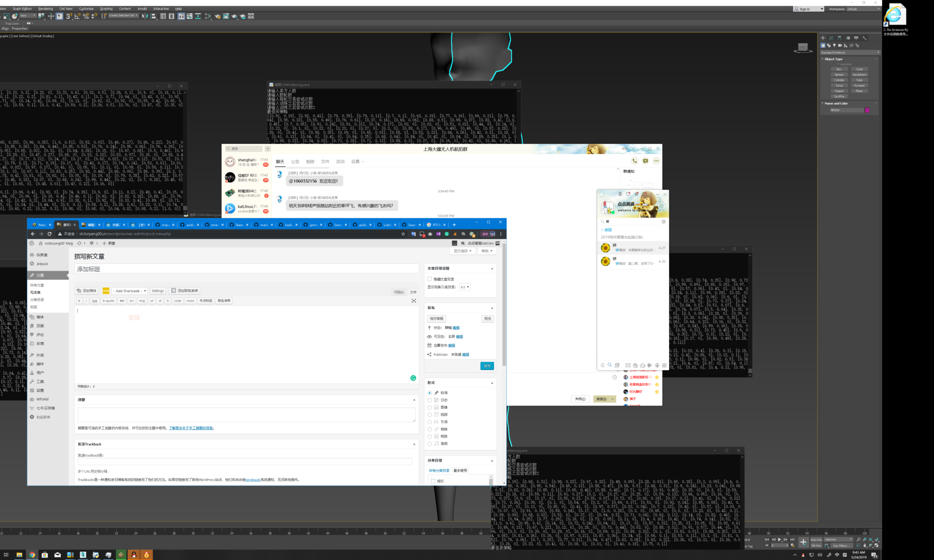Click the ViewCube in the 3ds Max viewport
934x560 pixels.
[803, 48]
